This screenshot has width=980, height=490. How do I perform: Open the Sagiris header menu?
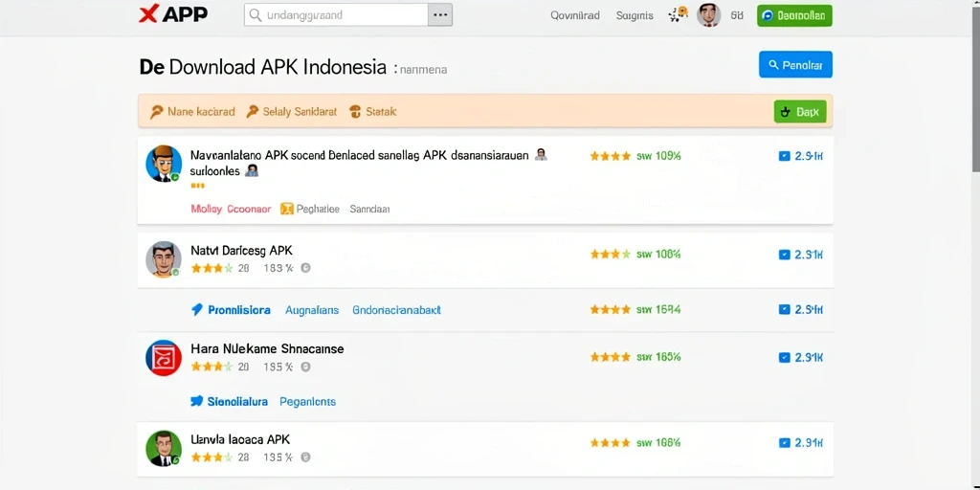(635, 15)
